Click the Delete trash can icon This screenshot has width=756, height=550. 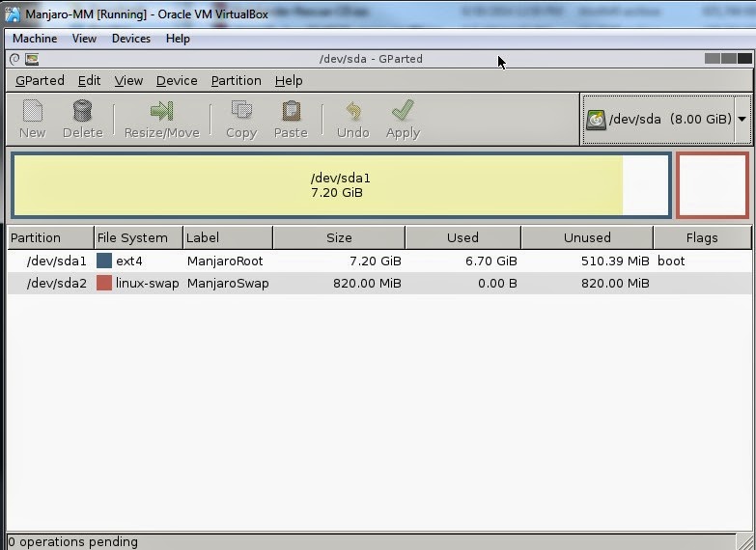click(82, 110)
